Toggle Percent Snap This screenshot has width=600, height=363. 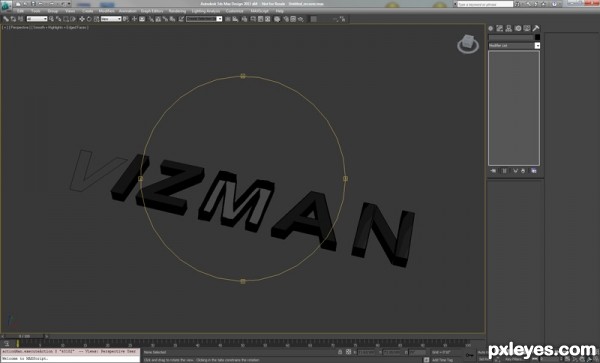pos(165,19)
